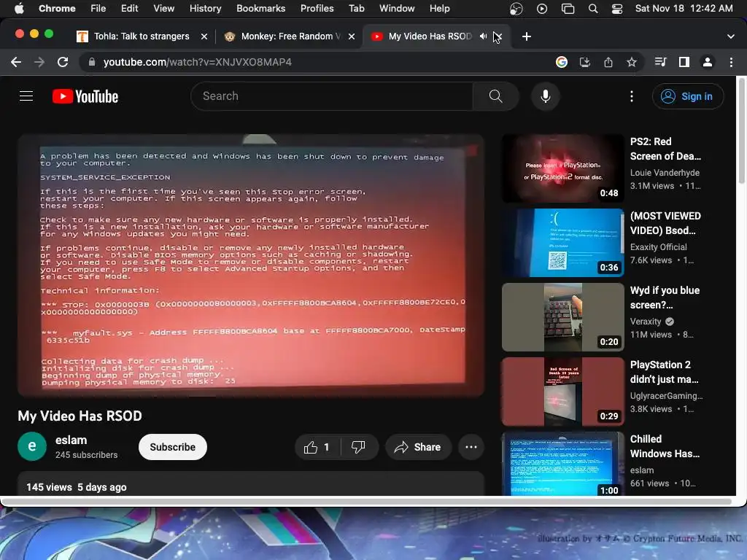This screenshot has height=560, width=747.
Task: Open Chilled Windows Has thumbnail
Action: pos(562,464)
